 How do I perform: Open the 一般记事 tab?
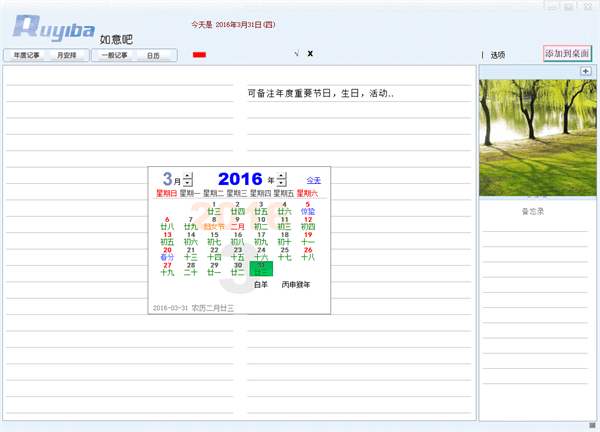point(114,55)
